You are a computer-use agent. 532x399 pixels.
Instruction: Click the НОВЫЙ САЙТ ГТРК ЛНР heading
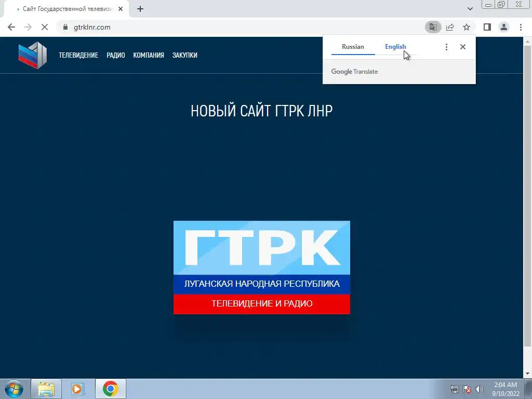pyautogui.click(x=262, y=111)
